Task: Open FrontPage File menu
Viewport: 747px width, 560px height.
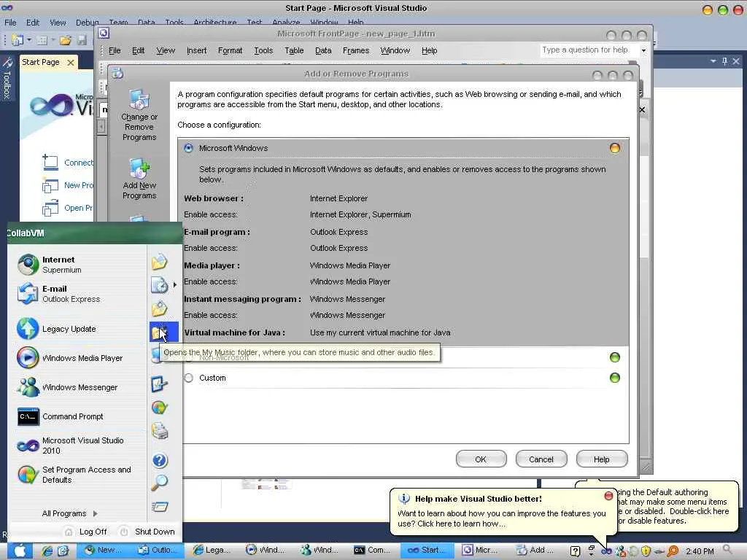Action: pyautogui.click(x=115, y=50)
